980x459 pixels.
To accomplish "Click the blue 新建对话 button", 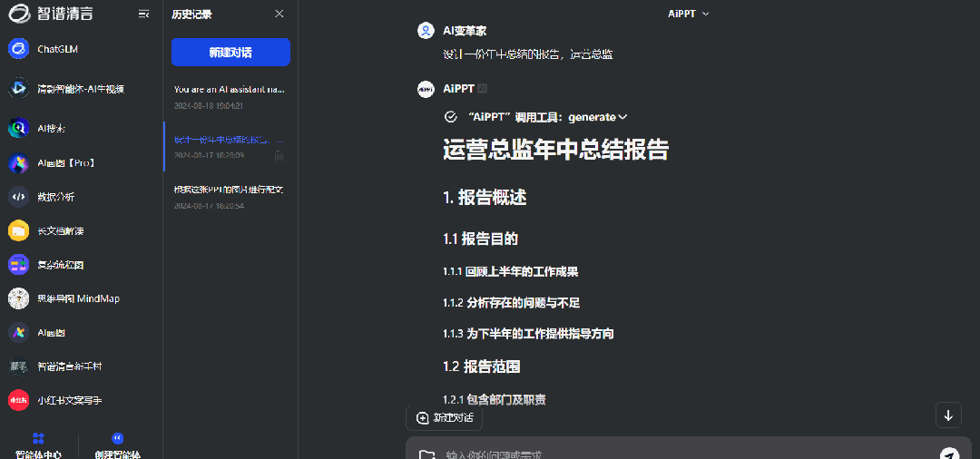I will pyautogui.click(x=230, y=53).
